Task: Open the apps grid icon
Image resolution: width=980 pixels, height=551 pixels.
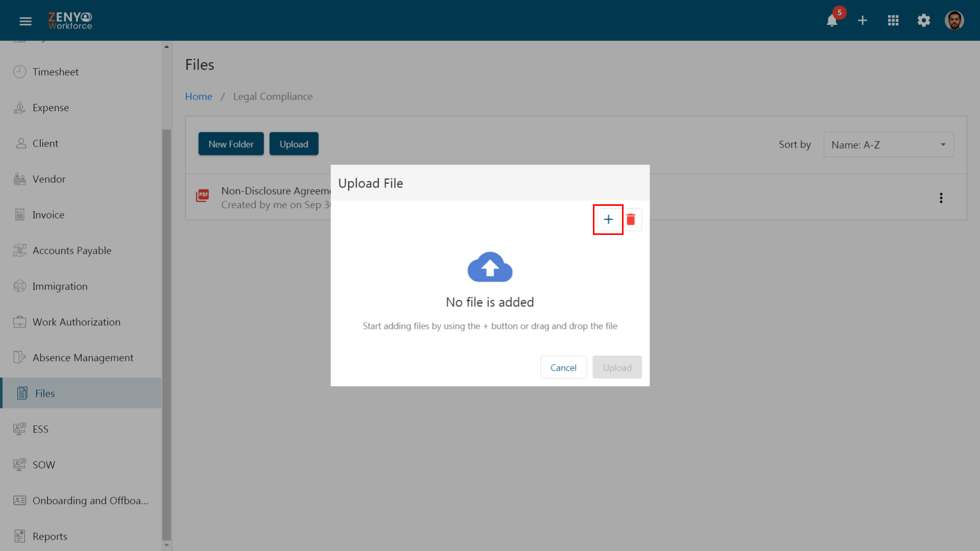Action: pos(893,20)
